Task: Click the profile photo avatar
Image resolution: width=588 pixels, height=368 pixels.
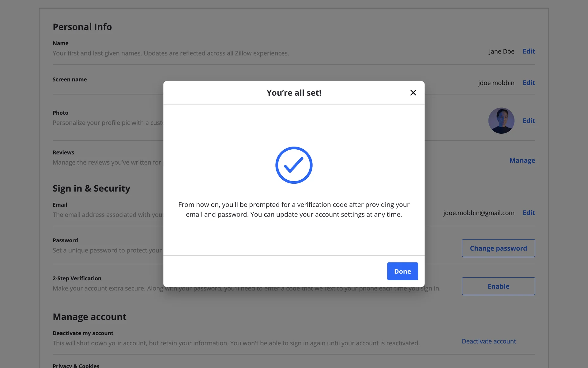Action: pyautogui.click(x=501, y=121)
